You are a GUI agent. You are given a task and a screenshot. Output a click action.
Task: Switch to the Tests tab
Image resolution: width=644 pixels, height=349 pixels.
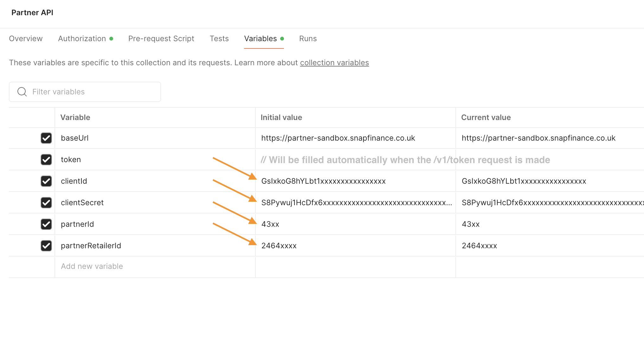pyautogui.click(x=219, y=39)
